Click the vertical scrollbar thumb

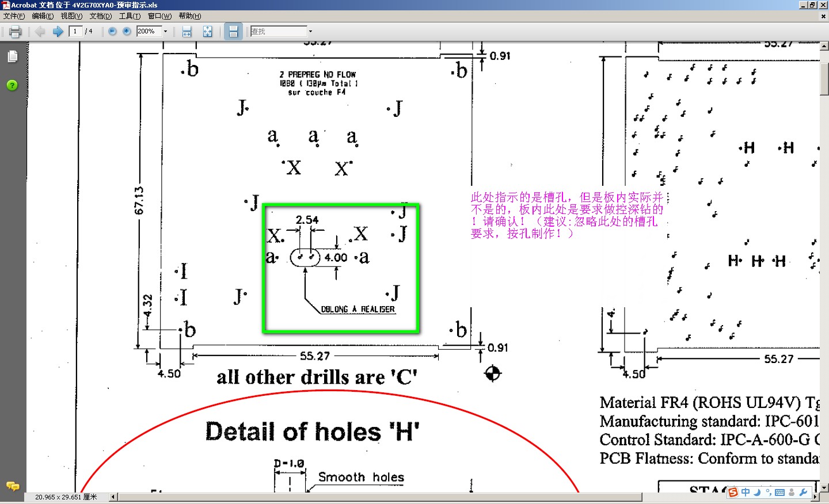824,80
